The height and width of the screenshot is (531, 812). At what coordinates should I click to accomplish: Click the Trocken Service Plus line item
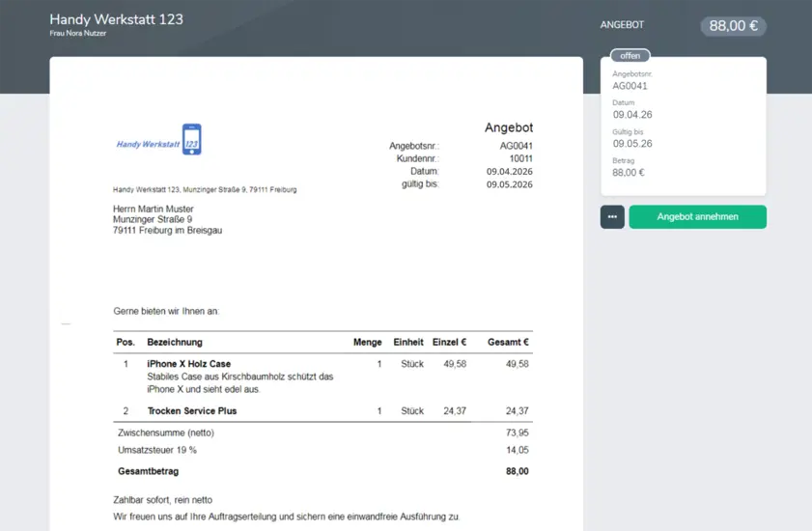point(192,411)
